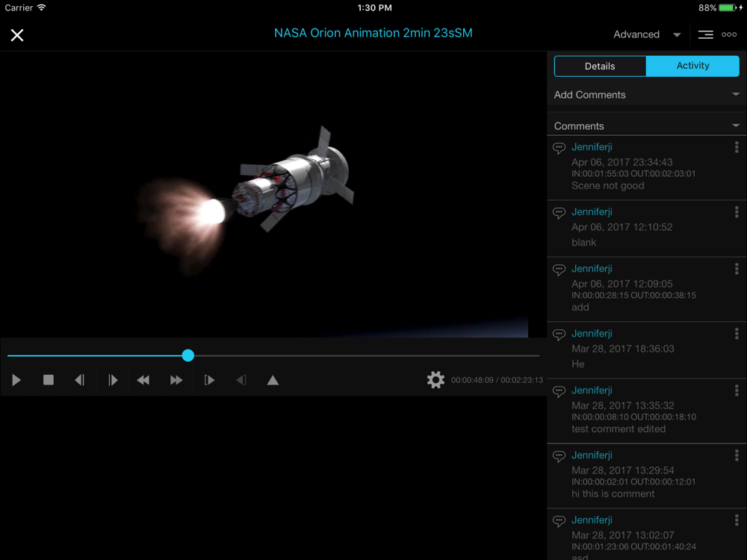
Task: Click the 1:30 PM clock in status bar
Action: pos(374,7)
